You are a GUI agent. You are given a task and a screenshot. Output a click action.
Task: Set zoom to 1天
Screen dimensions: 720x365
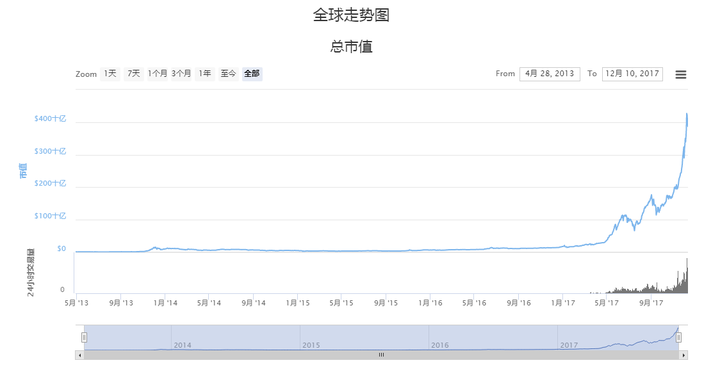pos(110,73)
